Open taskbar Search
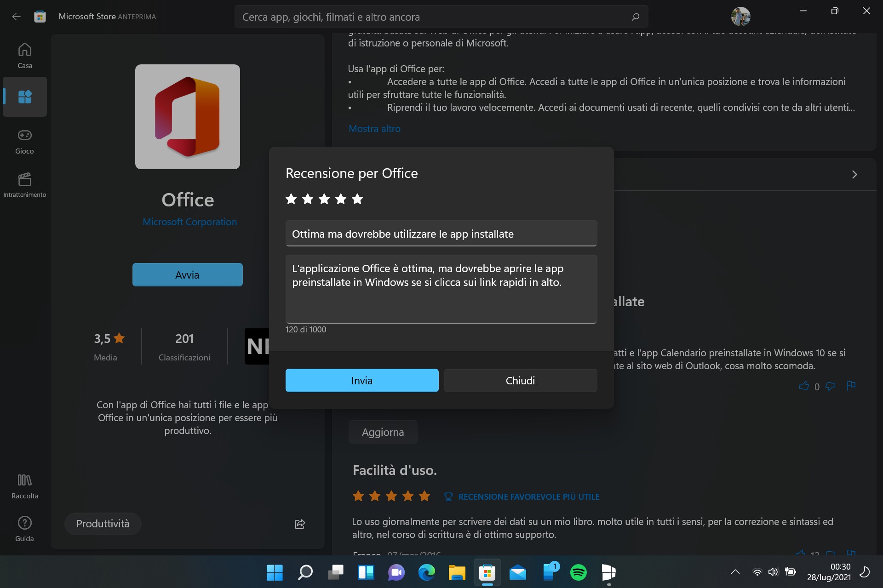The image size is (883, 588). [305, 572]
